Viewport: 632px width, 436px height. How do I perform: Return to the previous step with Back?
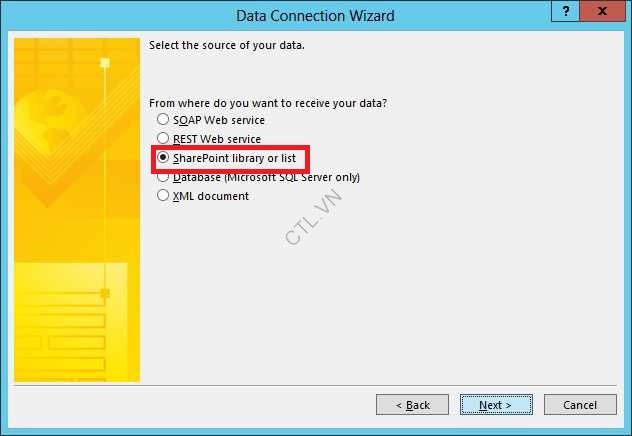pyautogui.click(x=412, y=405)
